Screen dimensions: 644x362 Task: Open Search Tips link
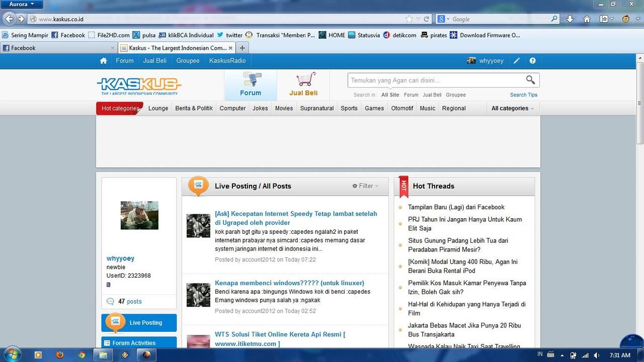[523, 95]
